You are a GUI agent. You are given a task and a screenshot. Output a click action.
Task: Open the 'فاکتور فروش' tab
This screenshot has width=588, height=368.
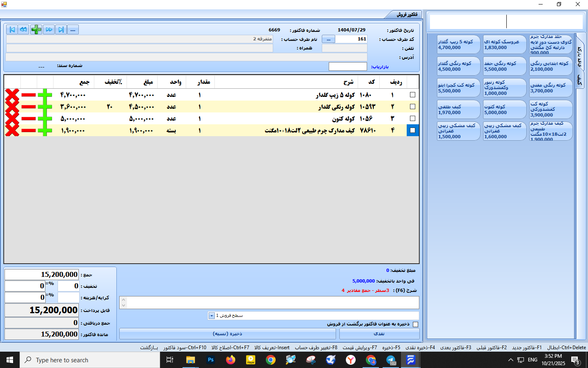click(406, 15)
